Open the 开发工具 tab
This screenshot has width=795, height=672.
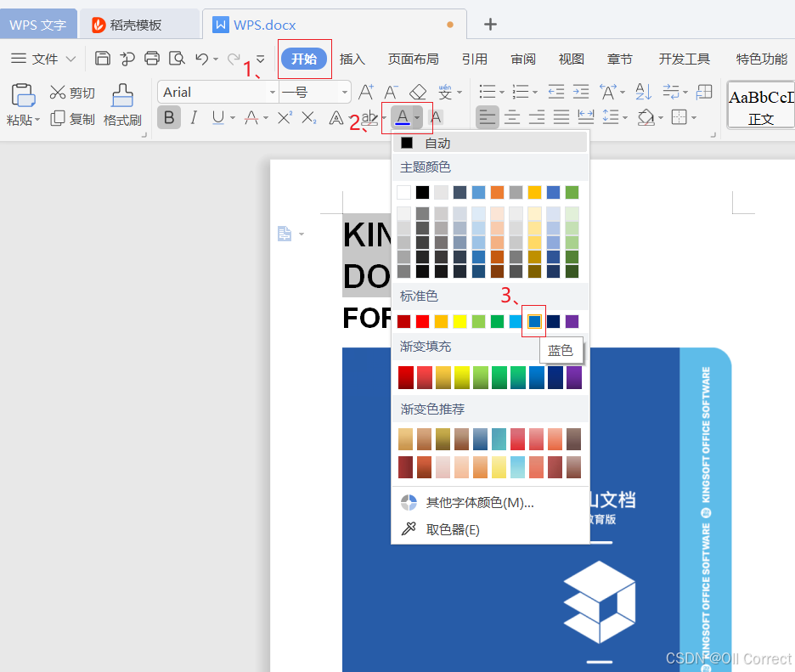(x=684, y=59)
